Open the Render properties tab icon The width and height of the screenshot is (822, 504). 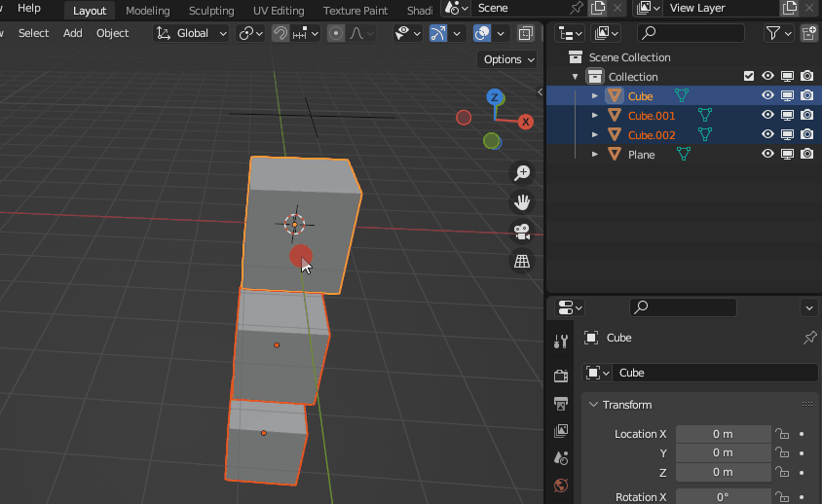pyautogui.click(x=561, y=376)
